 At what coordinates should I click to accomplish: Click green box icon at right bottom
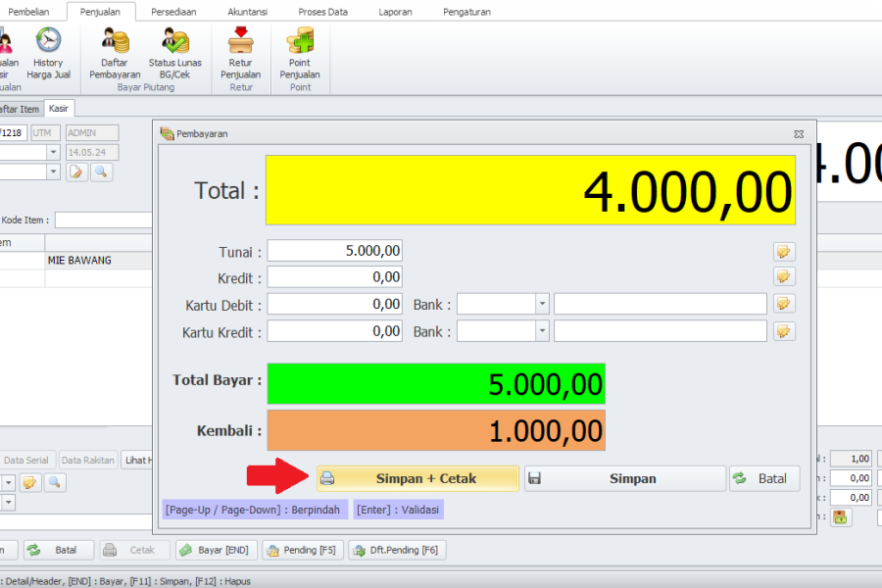coord(841,516)
